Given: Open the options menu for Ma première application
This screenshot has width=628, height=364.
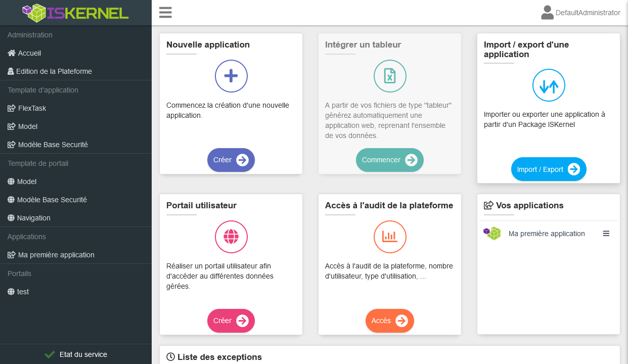Looking at the screenshot, I should pyautogui.click(x=606, y=234).
